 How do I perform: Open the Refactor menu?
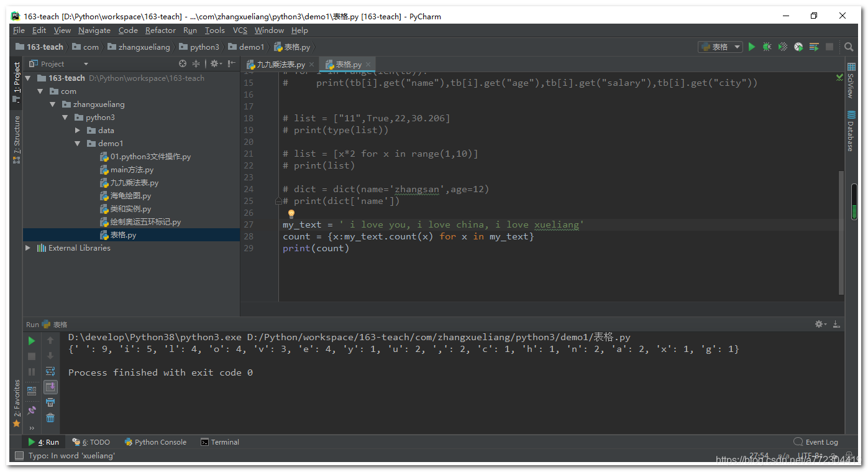tap(160, 30)
